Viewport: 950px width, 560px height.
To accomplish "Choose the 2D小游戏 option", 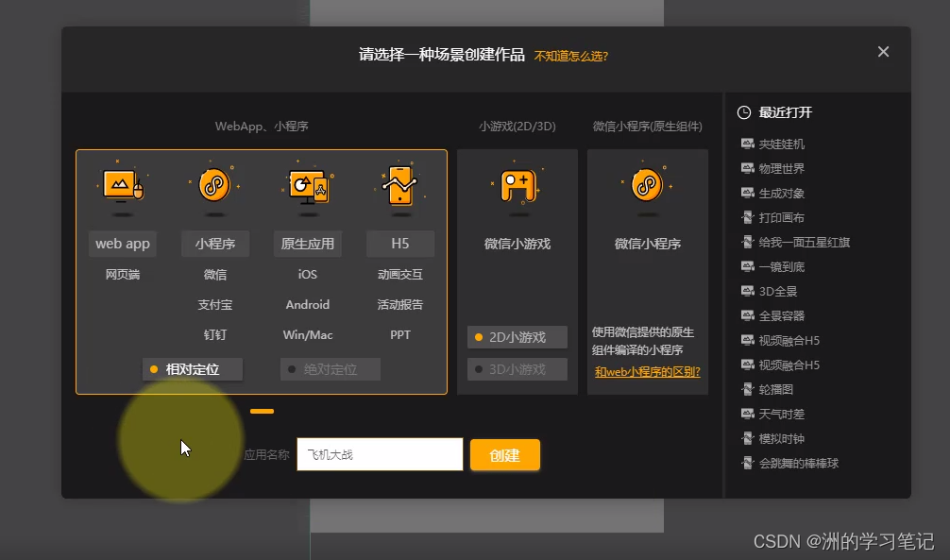I will [517, 336].
